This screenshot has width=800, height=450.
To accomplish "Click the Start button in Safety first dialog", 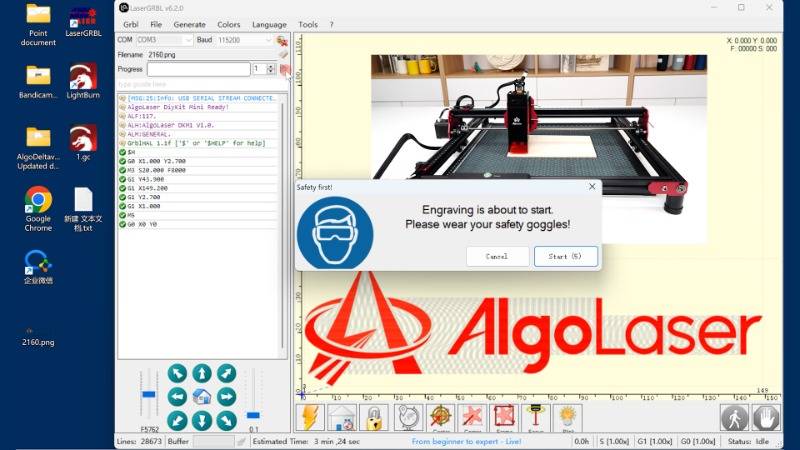I will click(565, 256).
